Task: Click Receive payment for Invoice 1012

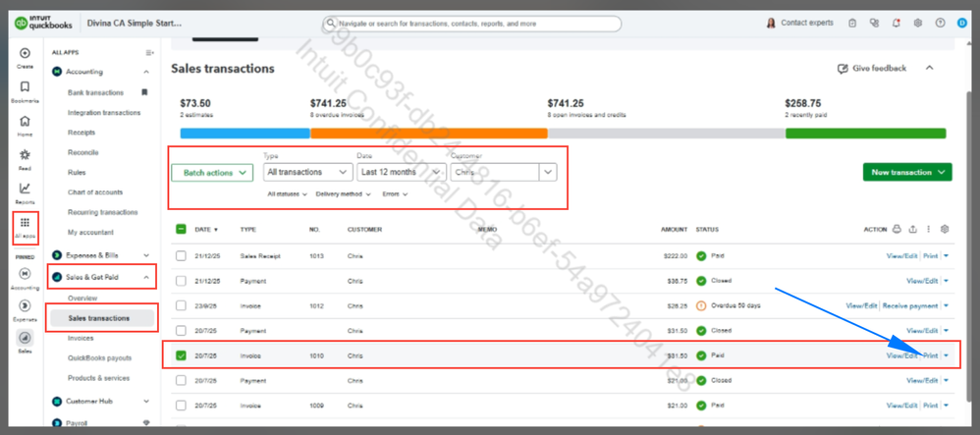Action: click(x=910, y=305)
